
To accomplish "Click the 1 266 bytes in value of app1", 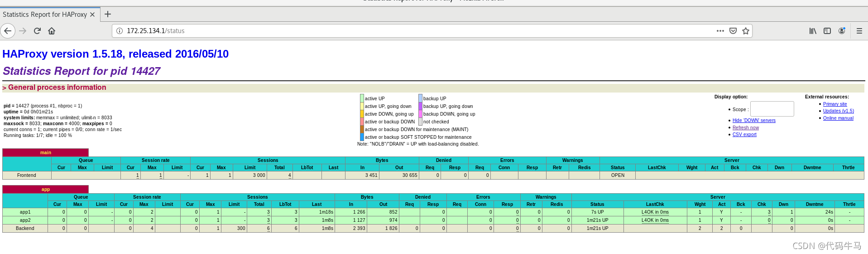I will (x=359, y=212).
